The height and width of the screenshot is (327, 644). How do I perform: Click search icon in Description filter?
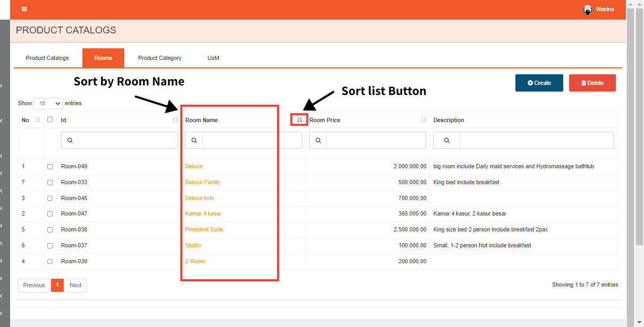[x=446, y=140]
